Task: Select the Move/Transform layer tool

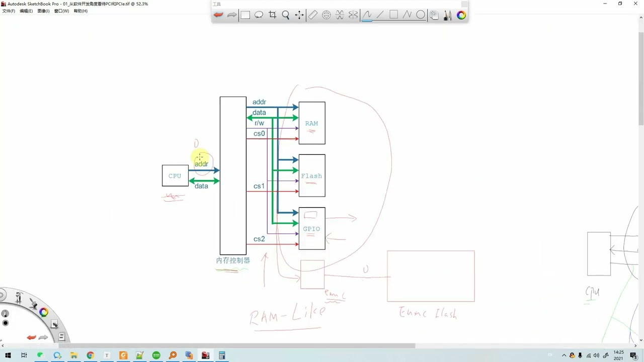Action: click(299, 15)
